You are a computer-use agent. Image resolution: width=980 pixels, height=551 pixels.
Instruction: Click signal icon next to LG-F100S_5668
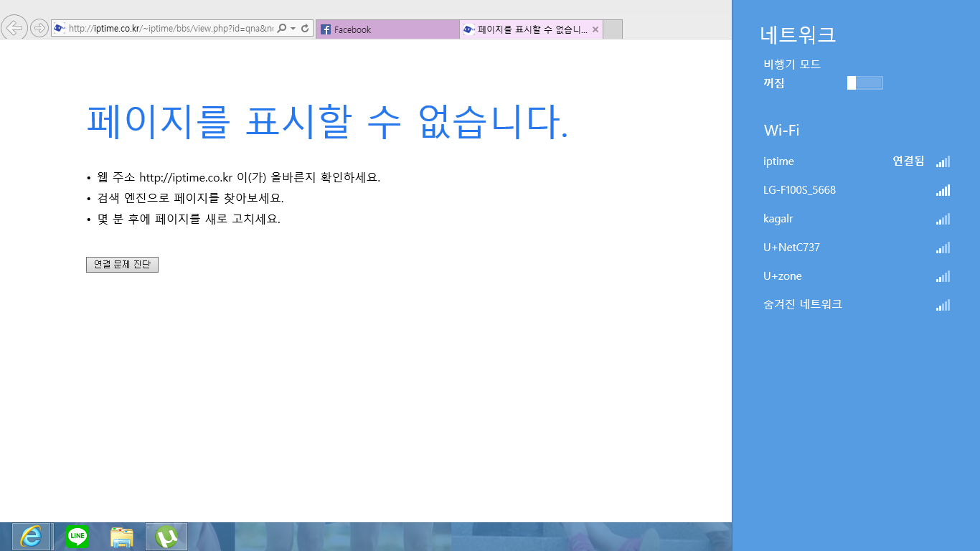click(x=943, y=190)
